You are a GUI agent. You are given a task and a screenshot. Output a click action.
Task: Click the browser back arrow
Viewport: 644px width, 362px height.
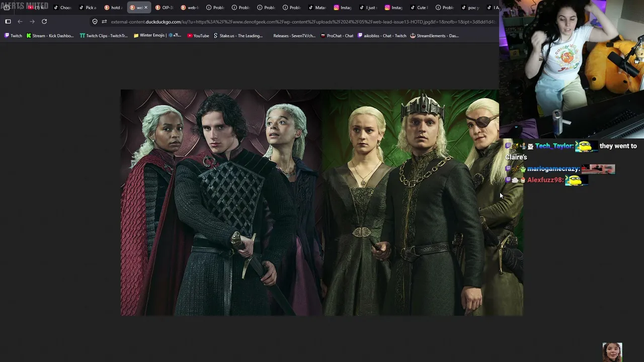(x=20, y=22)
